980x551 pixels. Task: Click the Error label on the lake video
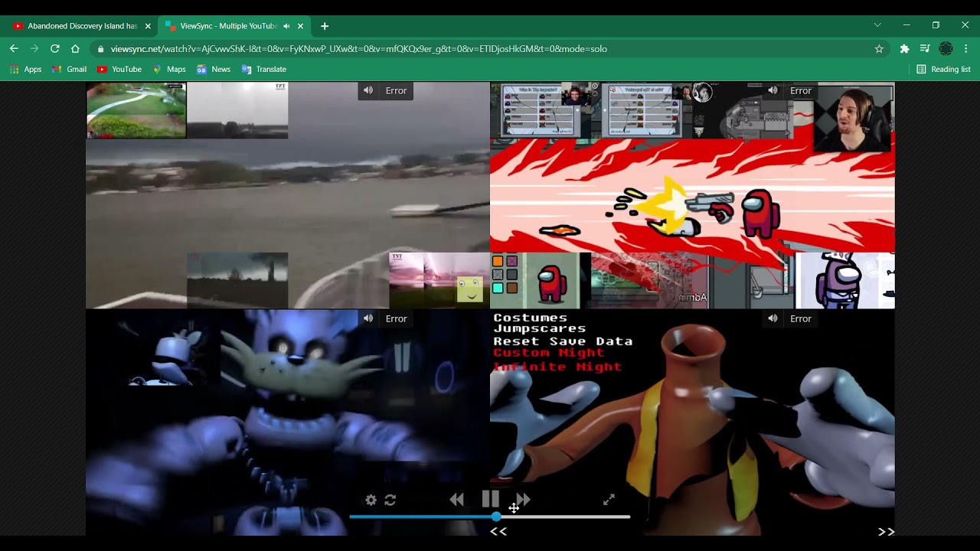coord(396,90)
